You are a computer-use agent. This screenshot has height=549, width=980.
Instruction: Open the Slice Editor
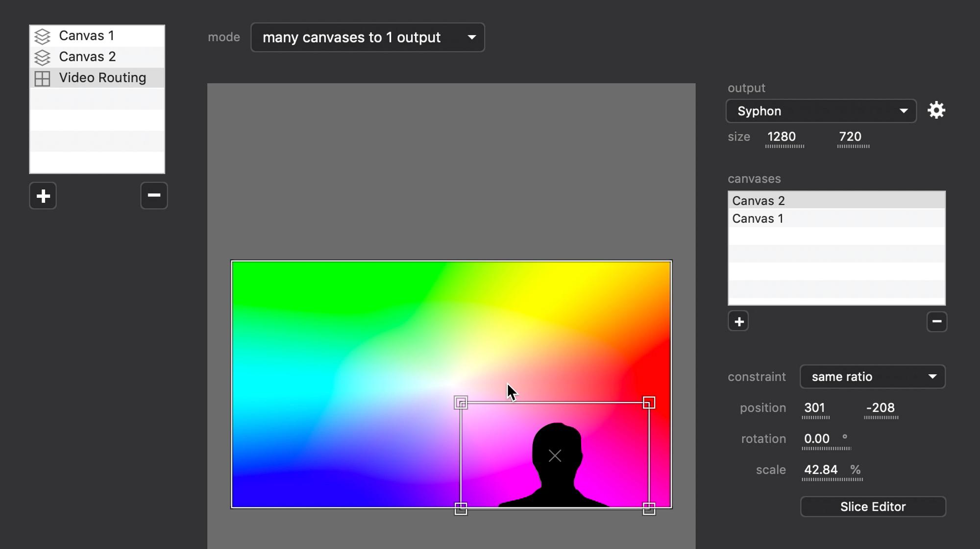click(x=873, y=507)
